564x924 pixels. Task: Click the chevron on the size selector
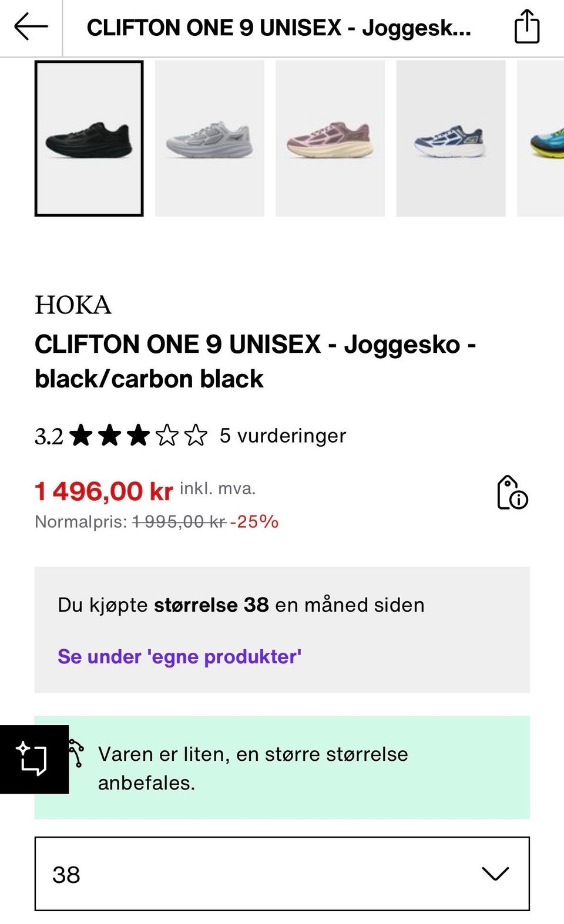click(x=495, y=874)
